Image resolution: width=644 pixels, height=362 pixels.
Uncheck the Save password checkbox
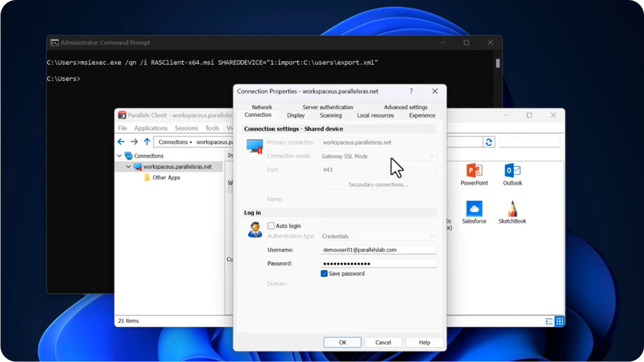click(x=324, y=274)
